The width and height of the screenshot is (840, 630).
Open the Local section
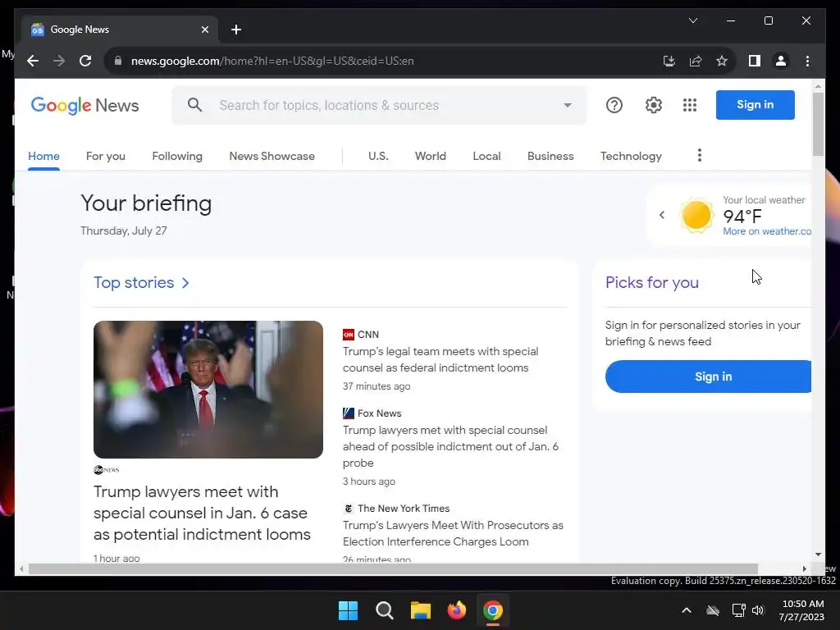coord(486,156)
